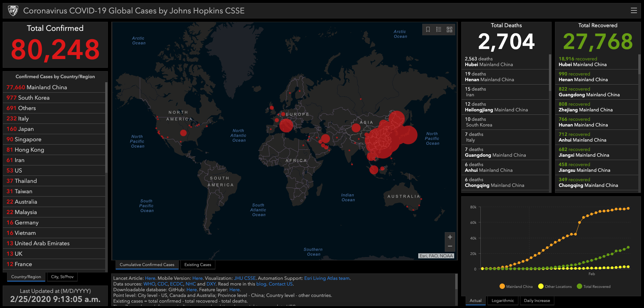Click the zoom in plus button

click(x=450, y=237)
